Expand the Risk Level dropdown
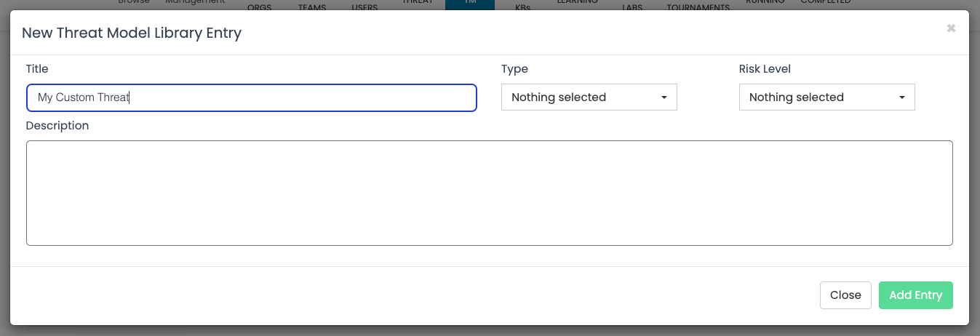The height and width of the screenshot is (336, 980). 826,97
